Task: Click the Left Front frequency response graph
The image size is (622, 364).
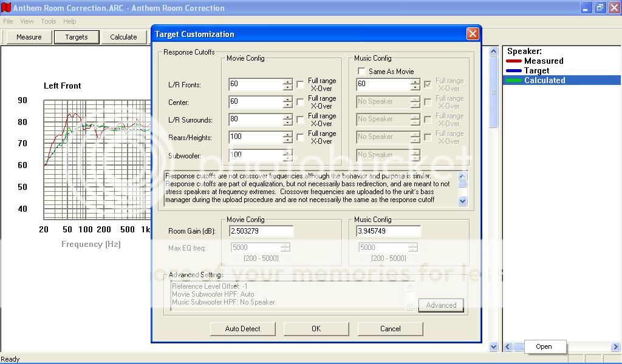Action: point(97,160)
